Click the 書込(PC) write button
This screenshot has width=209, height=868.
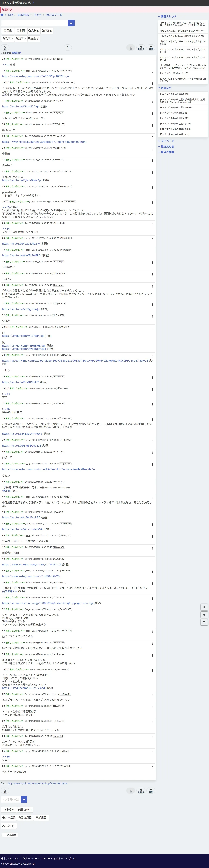coord(25,810)
